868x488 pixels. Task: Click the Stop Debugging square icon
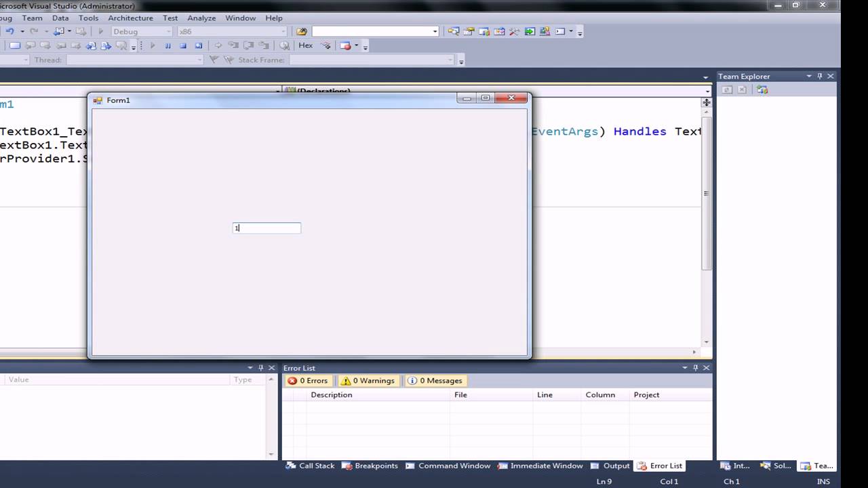tap(183, 46)
